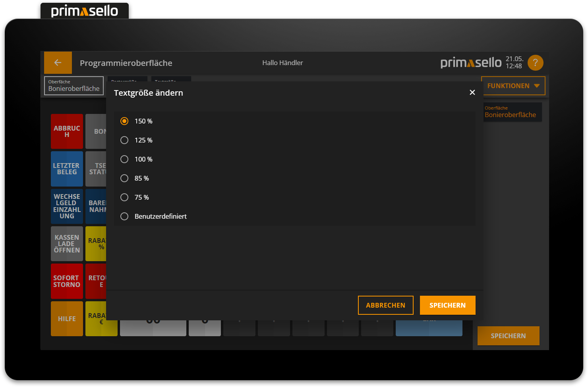This screenshot has width=588, height=387.
Task: Select the WECHSELGELD EINZAHLUNG tile
Action: [67, 206]
